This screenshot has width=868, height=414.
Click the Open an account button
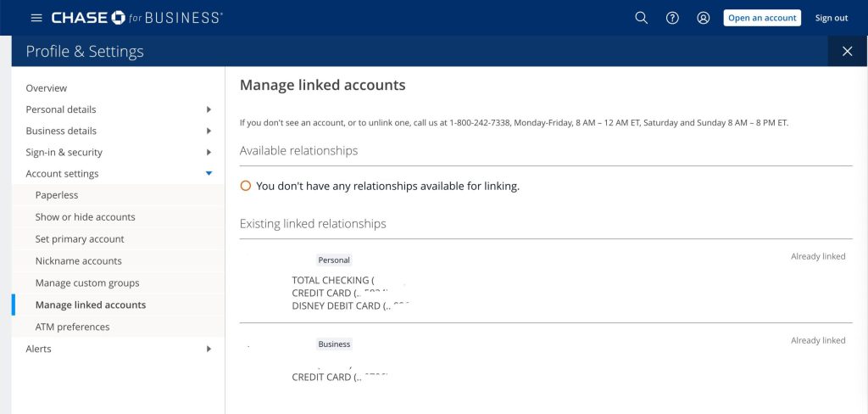click(761, 18)
